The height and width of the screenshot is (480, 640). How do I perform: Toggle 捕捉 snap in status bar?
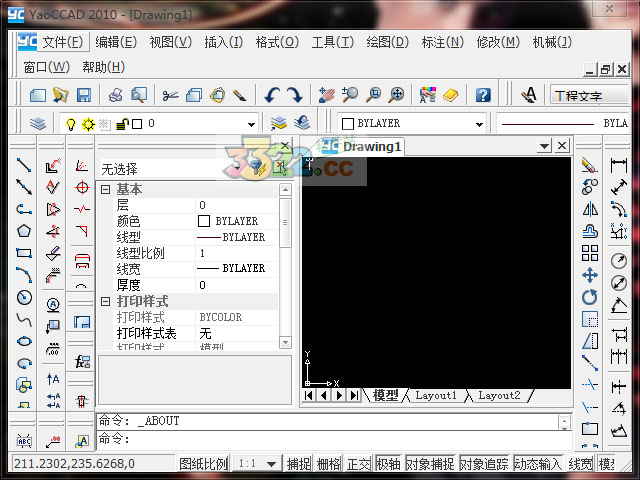tap(298, 464)
